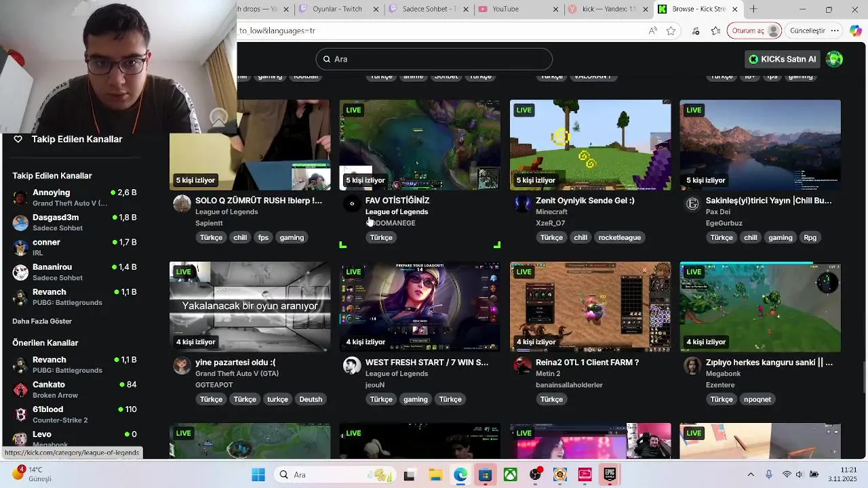This screenshot has width=868, height=488.
Task: Open Metin 2 category link
Action: 548,373
